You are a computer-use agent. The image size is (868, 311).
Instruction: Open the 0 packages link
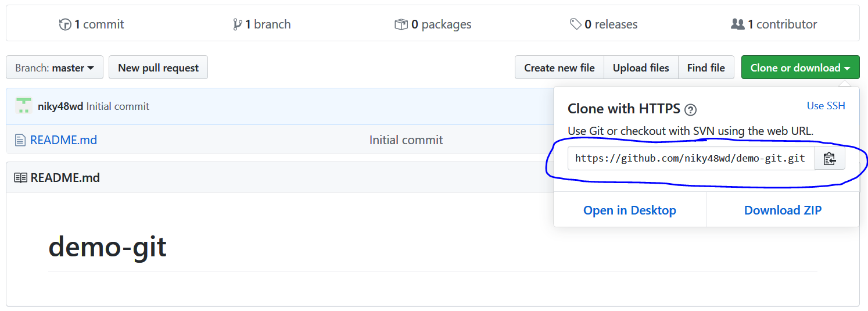coord(433,24)
